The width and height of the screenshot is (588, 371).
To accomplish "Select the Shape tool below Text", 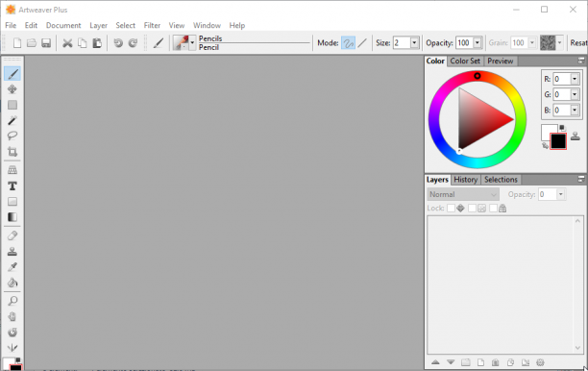I will pos(12,202).
